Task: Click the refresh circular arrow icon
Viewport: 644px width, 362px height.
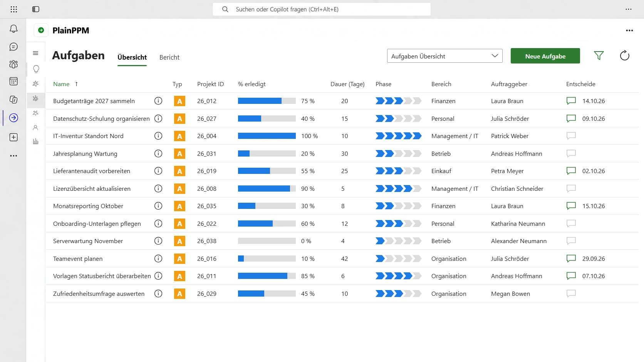Action: (624, 56)
